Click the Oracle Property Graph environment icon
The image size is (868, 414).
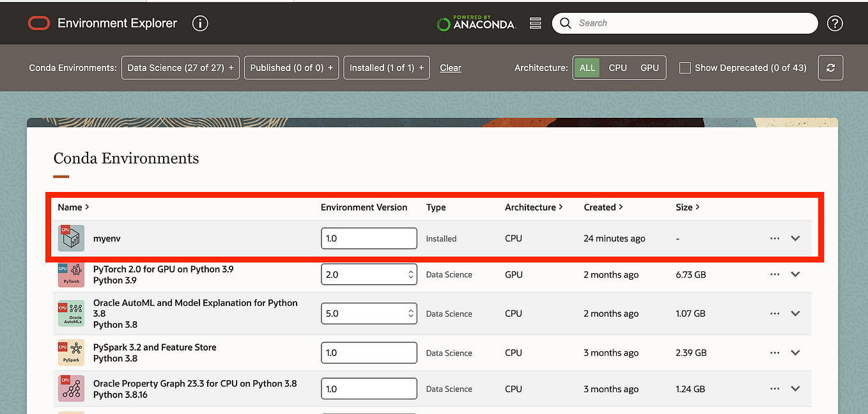click(71, 388)
